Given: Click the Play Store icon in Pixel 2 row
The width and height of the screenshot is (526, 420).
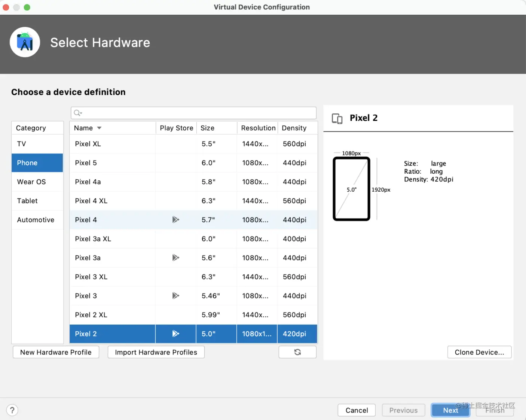Looking at the screenshot, I should (x=175, y=334).
